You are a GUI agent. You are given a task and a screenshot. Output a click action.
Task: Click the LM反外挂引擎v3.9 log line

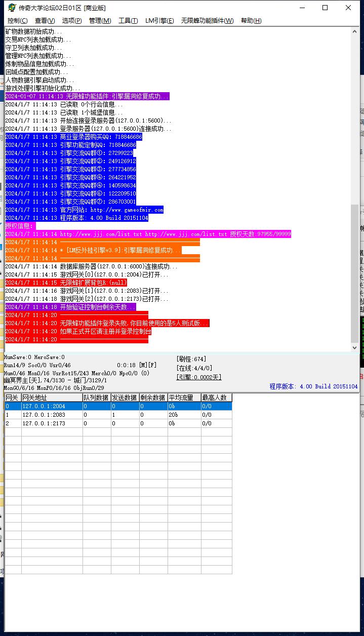click(93, 250)
